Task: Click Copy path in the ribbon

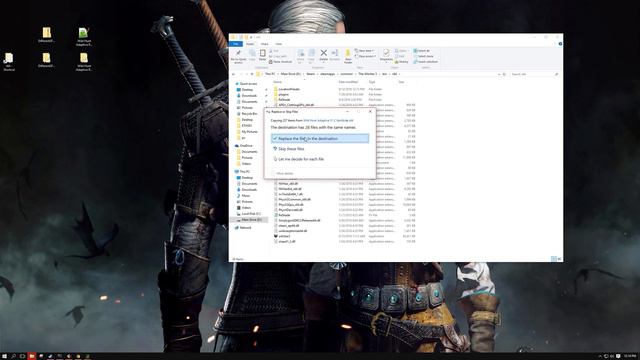Action: [278, 56]
